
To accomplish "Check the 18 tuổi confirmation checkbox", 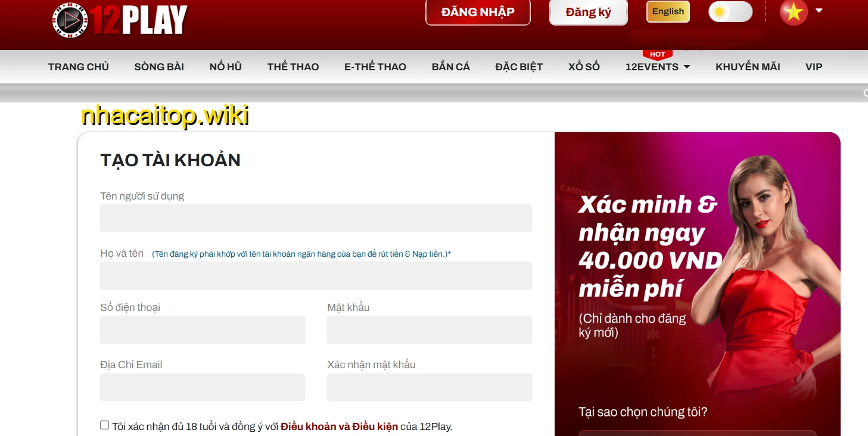I will pyautogui.click(x=105, y=425).
